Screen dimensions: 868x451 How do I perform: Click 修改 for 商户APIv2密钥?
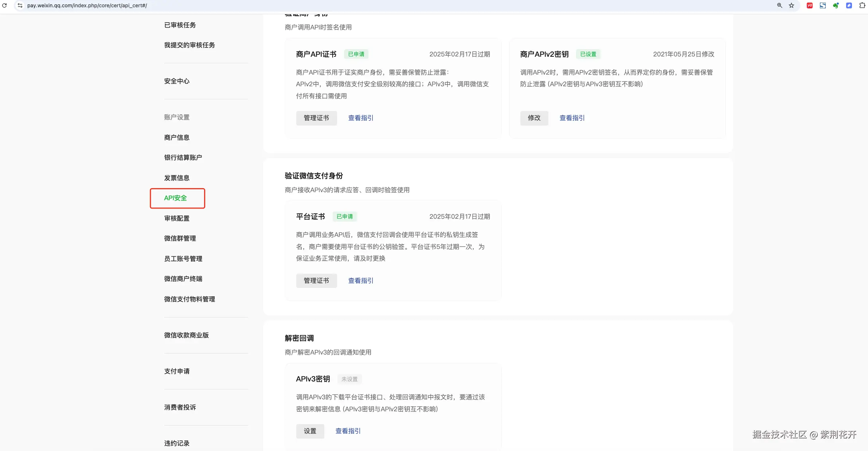pos(534,118)
